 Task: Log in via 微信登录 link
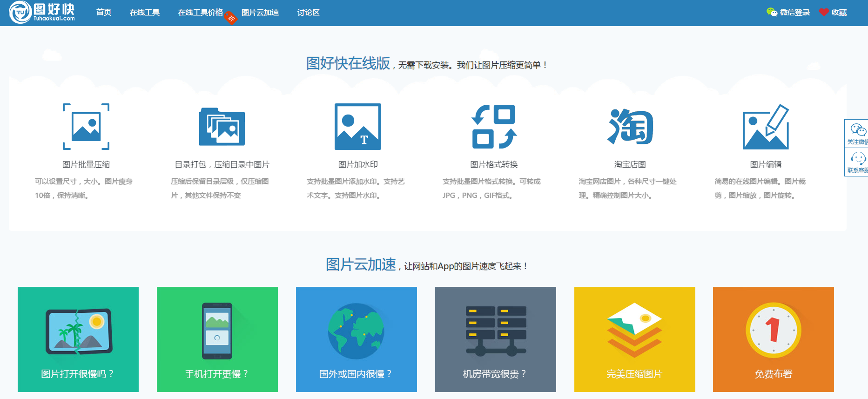pos(795,13)
